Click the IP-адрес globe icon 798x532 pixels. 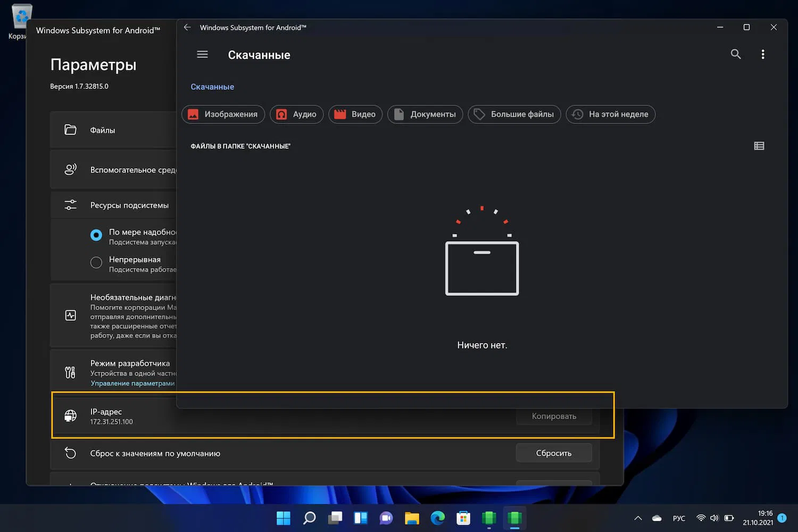click(70, 415)
